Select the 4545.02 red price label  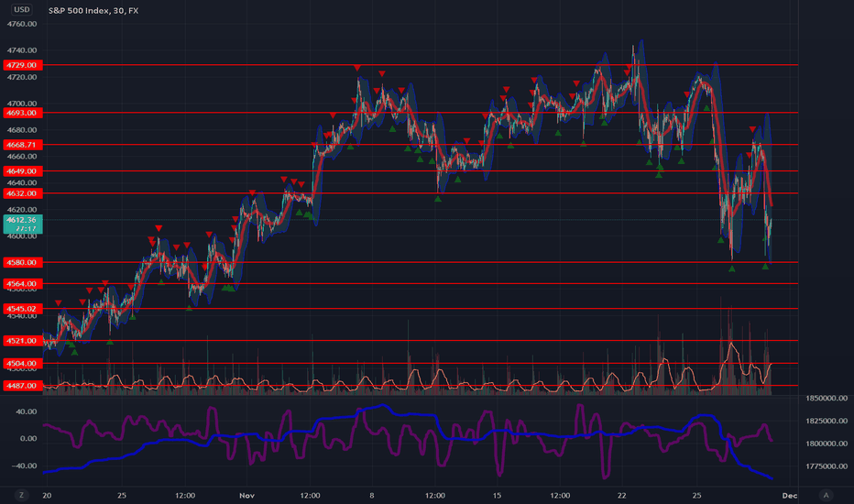point(22,309)
